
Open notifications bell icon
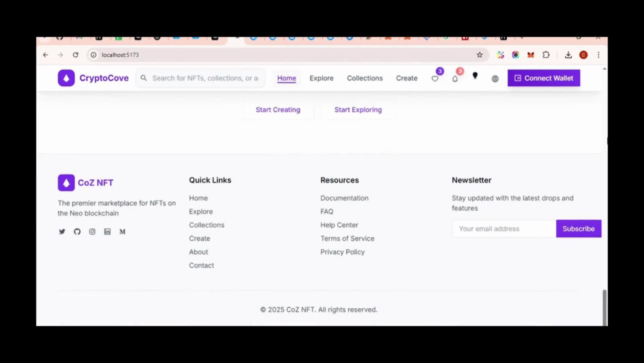click(455, 79)
